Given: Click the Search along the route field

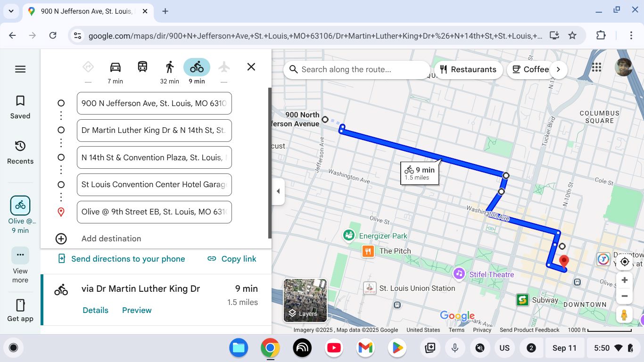Looking at the screenshot, I should pyautogui.click(x=358, y=70).
